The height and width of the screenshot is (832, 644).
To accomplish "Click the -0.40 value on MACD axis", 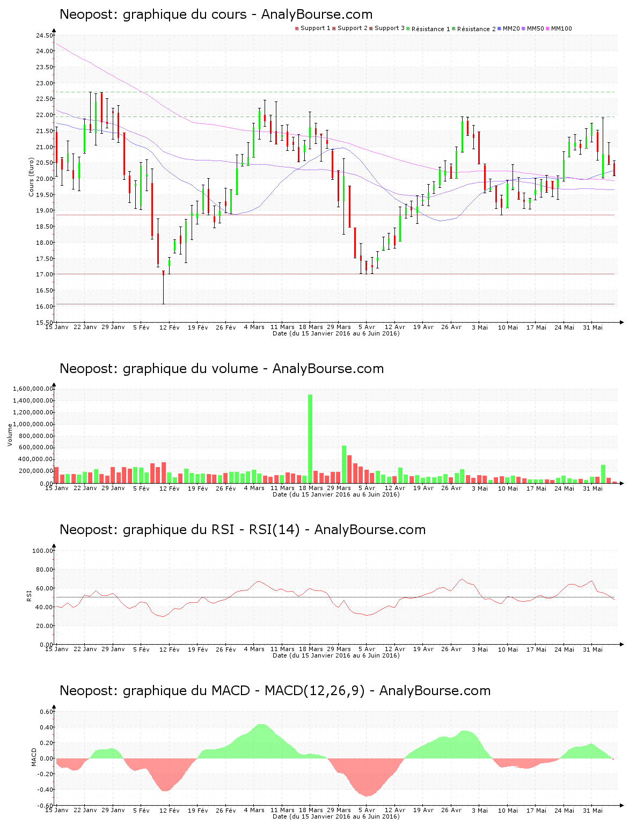I will (x=45, y=790).
